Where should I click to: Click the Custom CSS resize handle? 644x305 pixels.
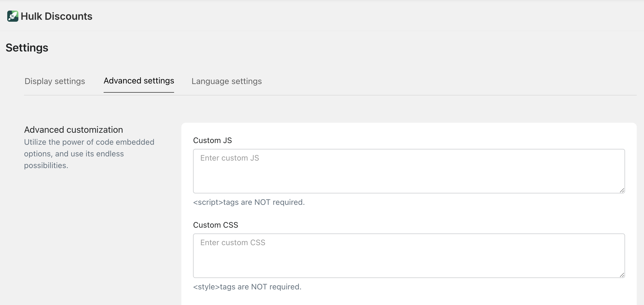point(622,275)
